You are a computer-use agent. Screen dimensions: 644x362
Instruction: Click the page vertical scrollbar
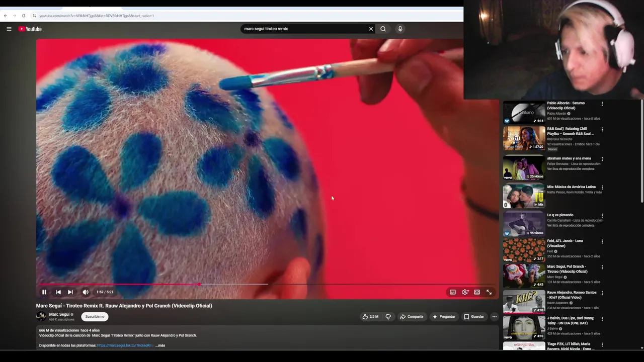[x=642, y=151]
